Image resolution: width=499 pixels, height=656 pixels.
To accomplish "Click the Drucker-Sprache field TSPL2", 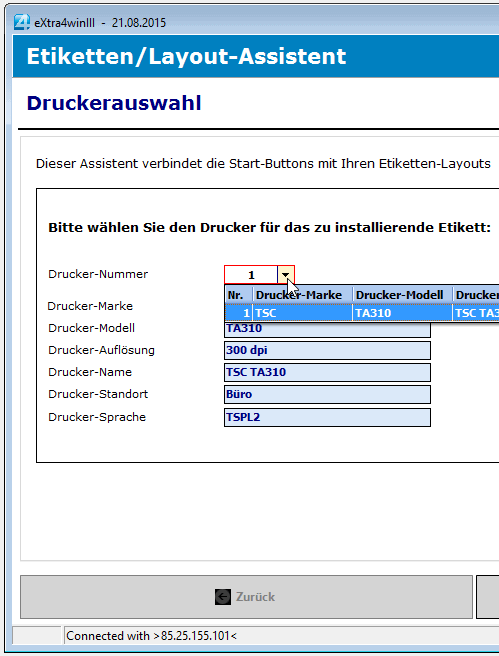I will (x=327, y=418).
